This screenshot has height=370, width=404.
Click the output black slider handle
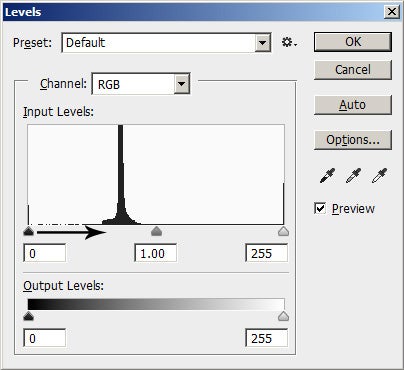point(29,316)
